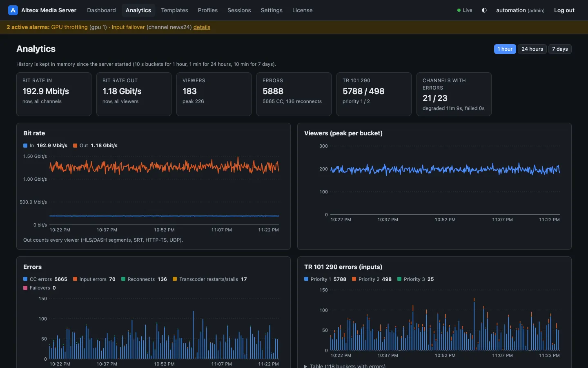This screenshot has width=588, height=368.
Task: Click the TR 101 290 errors (inputs) title
Action: tap(343, 267)
